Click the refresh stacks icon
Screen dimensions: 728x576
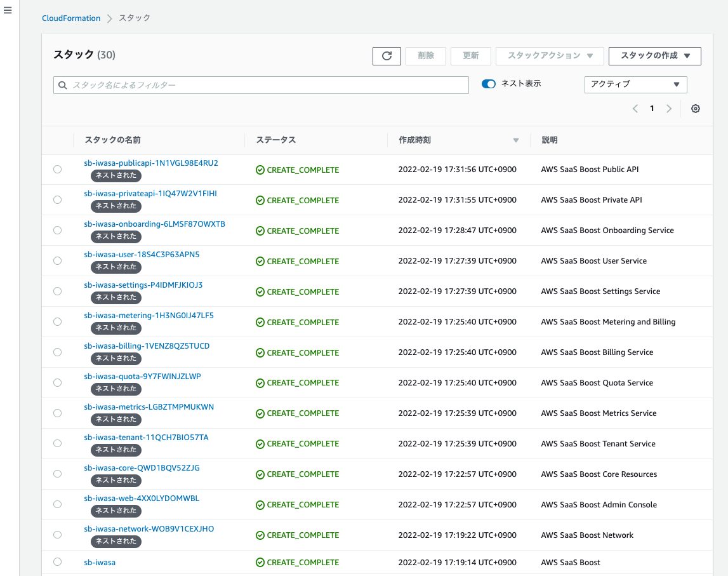point(387,56)
